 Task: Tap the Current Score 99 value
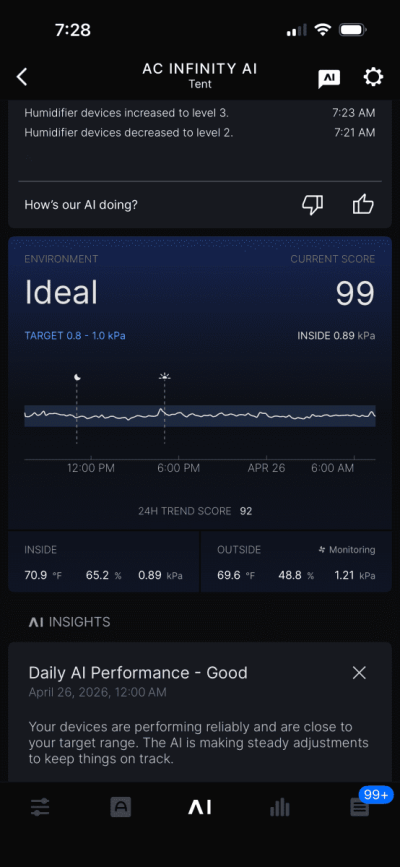355,293
